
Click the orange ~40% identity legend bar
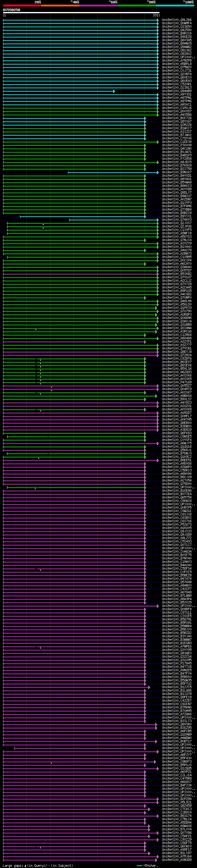pos(60,6)
